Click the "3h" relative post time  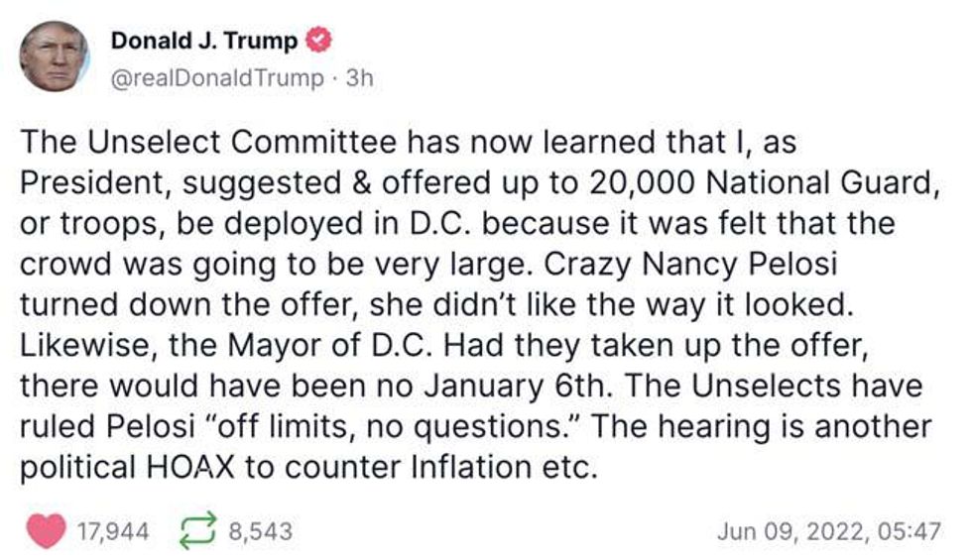358,78
